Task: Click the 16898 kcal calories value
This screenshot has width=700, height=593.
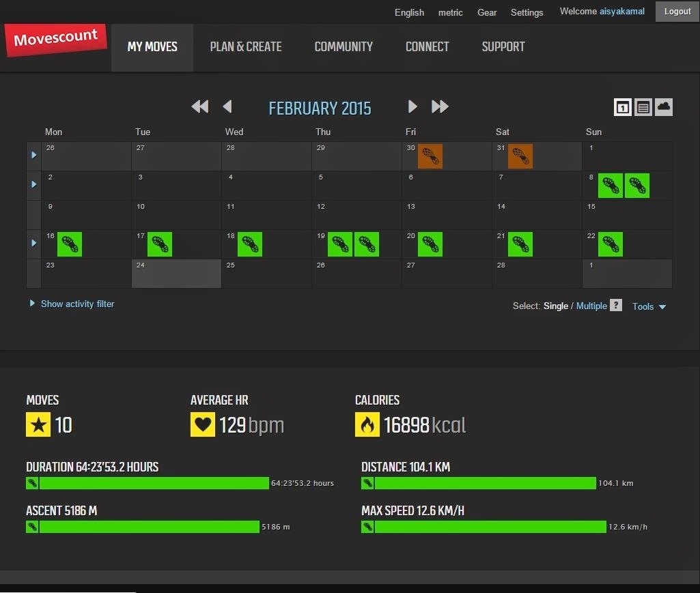Action: 425,424
